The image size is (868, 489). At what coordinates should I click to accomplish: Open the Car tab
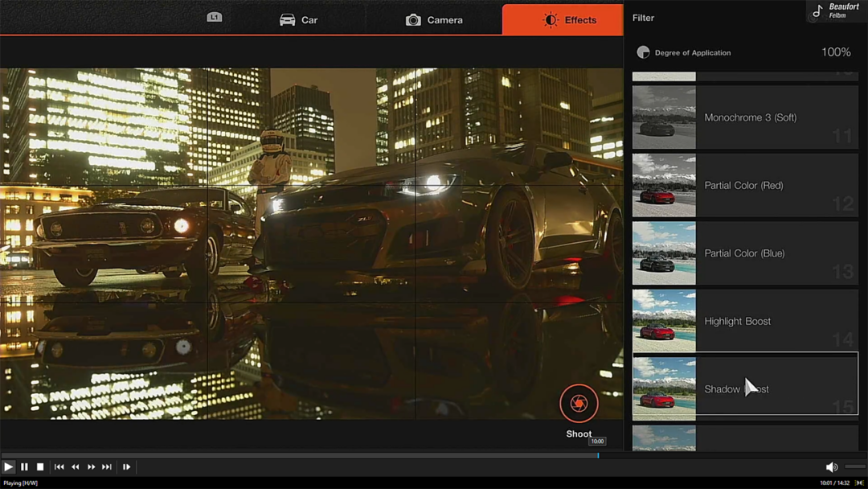(298, 20)
